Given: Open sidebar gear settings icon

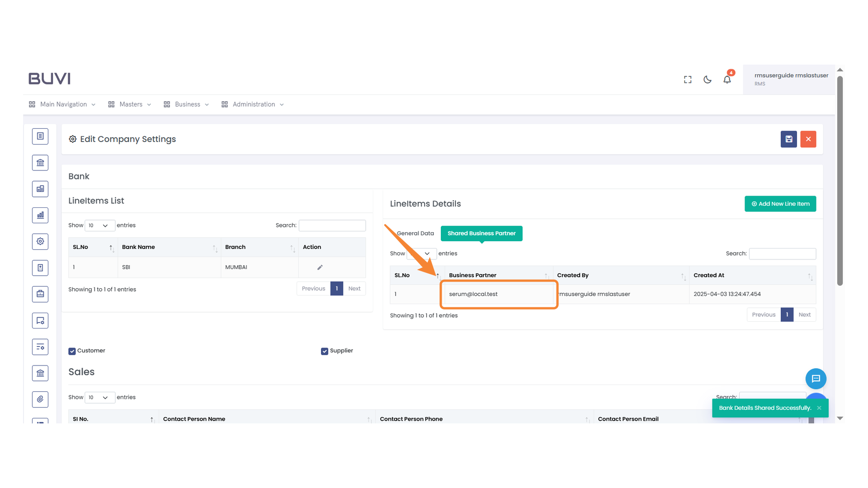Looking at the screenshot, I should [x=40, y=241].
